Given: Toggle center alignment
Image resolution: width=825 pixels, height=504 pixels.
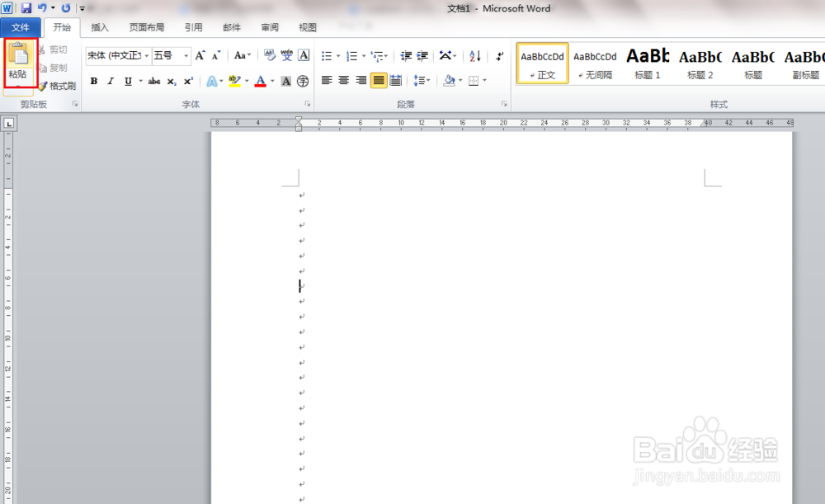Looking at the screenshot, I should (x=343, y=81).
